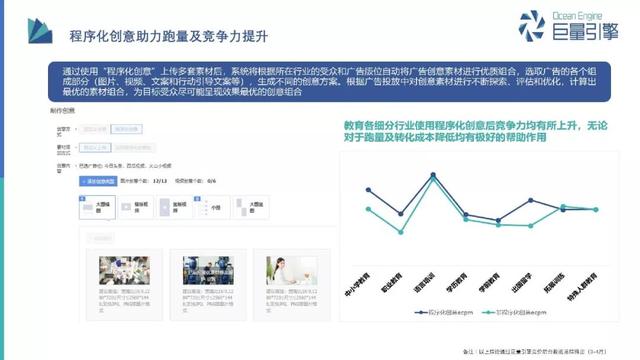Click the peak data point above 语言培训
Viewport: 640px width, 360px height.
433,175
